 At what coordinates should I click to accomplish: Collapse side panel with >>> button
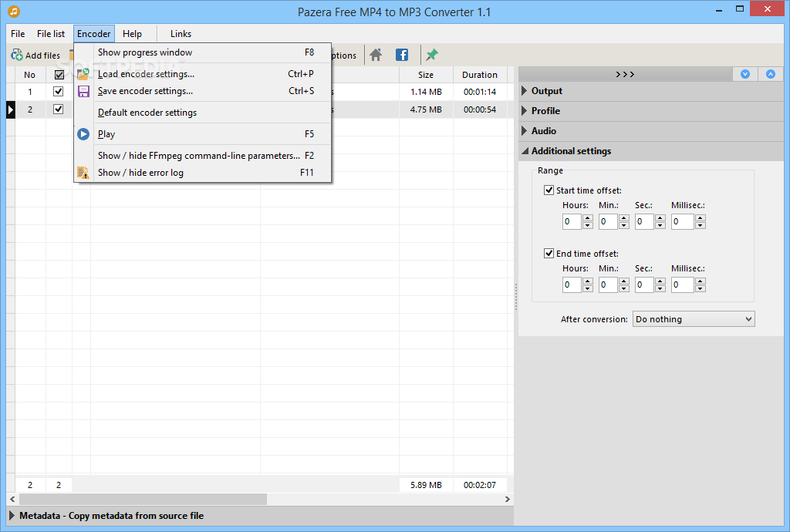625,74
